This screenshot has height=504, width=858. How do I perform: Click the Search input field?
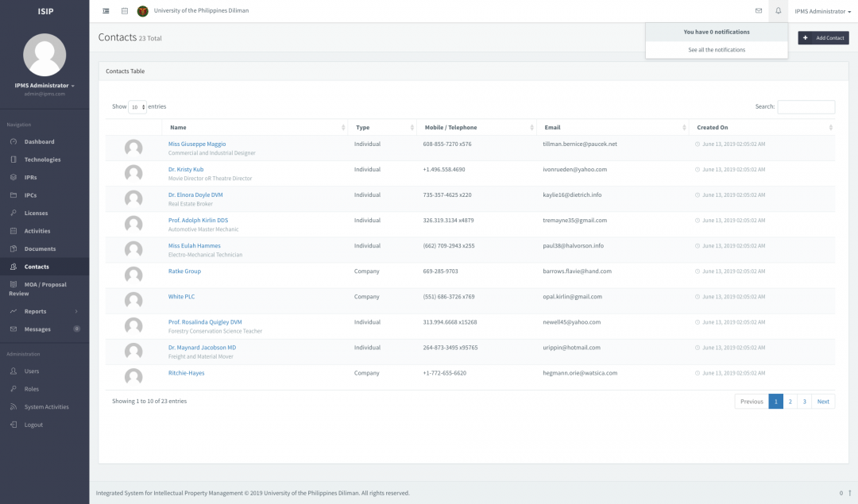(806, 107)
